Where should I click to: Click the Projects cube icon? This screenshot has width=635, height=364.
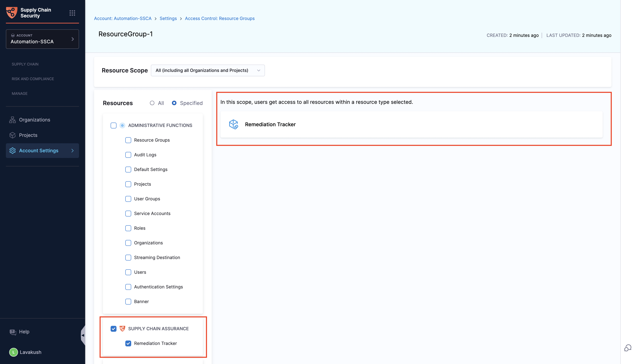[12, 135]
